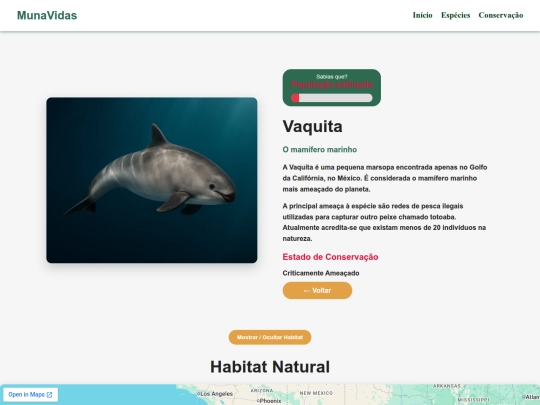Click the 'Estado de Conservação' heading

[x=330, y=257]
